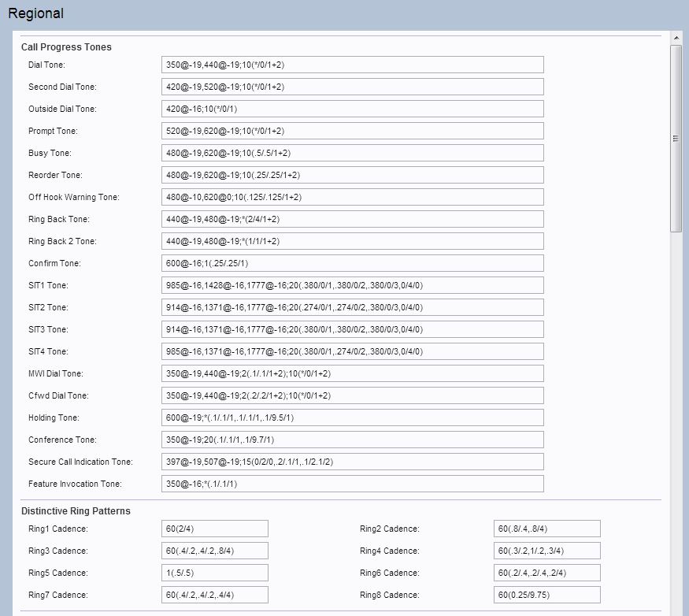Click into the Outside Dial Tone field

pyautogui.click(x=352, y=109)
